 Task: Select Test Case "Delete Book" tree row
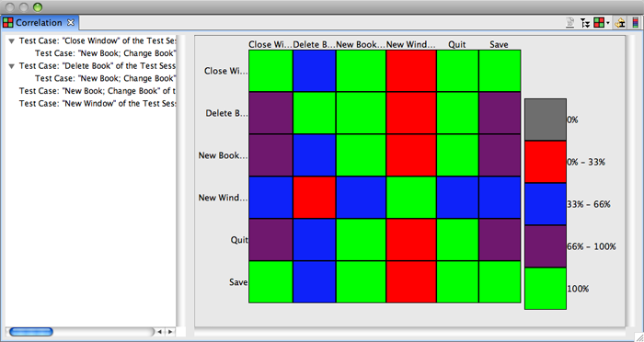pos(98,66)
